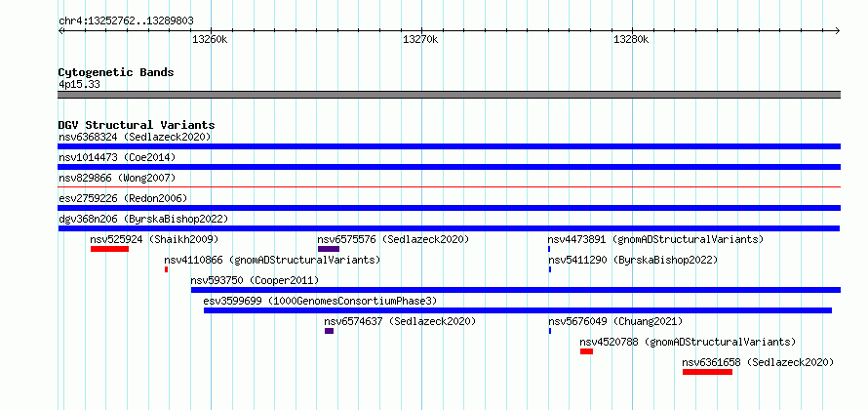Select the blue bar for nsv6368324
Screen dimensions: 868x410
tap(449, 146)
